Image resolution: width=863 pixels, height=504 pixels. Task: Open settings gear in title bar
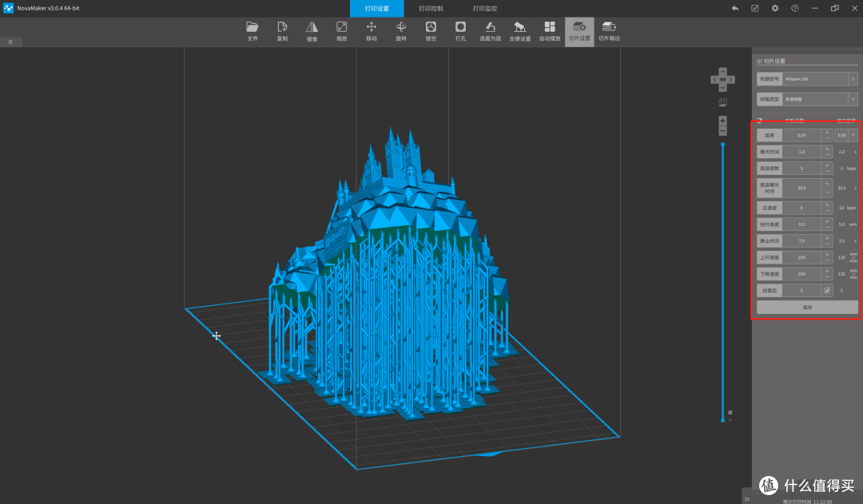775,8
